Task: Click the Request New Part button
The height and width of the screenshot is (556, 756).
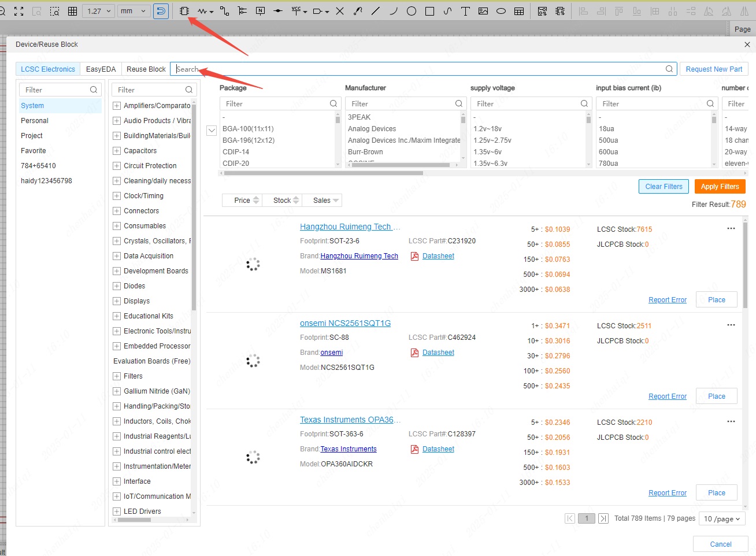Action: pyautogui.click(x=714, y=69)
